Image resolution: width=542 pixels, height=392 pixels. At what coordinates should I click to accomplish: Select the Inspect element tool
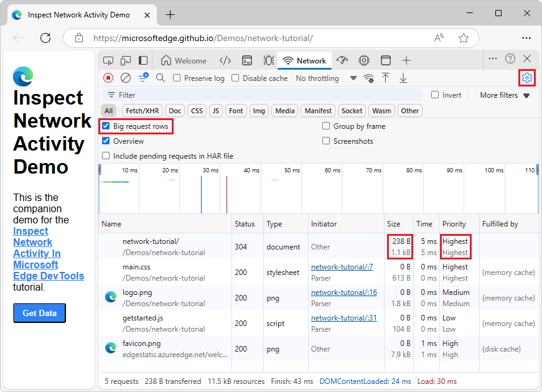(x=108, y=60)
